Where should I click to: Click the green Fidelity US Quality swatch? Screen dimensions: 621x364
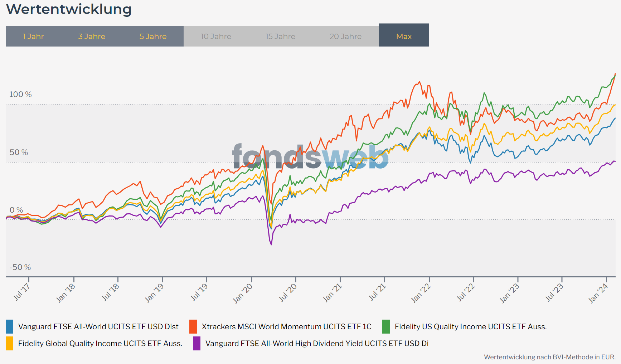[x=386, y=326]
